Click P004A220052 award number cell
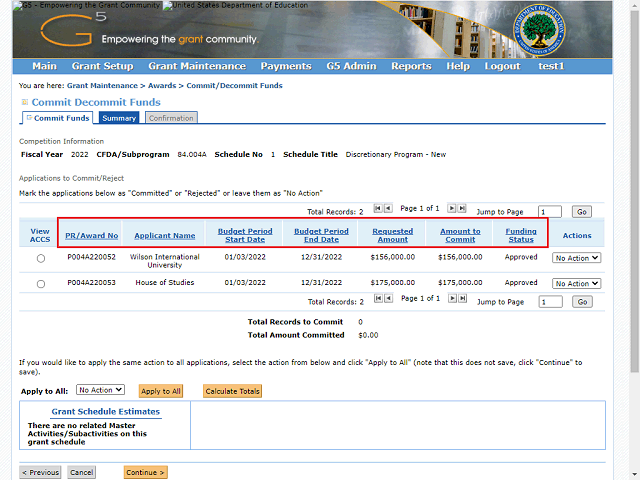The width and height of the screenshot is (640, 480). coord(91,257)
